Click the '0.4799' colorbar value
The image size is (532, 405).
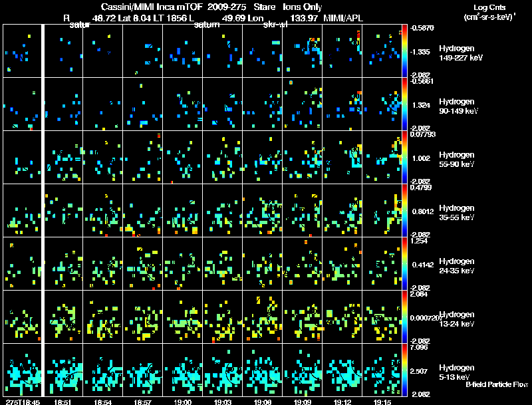[x=421, y=188]
